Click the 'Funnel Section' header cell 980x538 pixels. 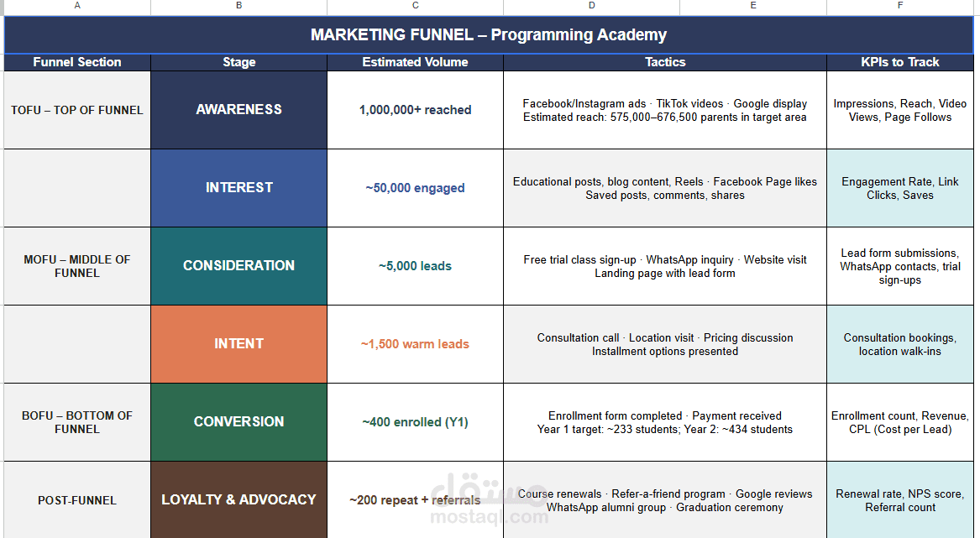coord(77,62)
